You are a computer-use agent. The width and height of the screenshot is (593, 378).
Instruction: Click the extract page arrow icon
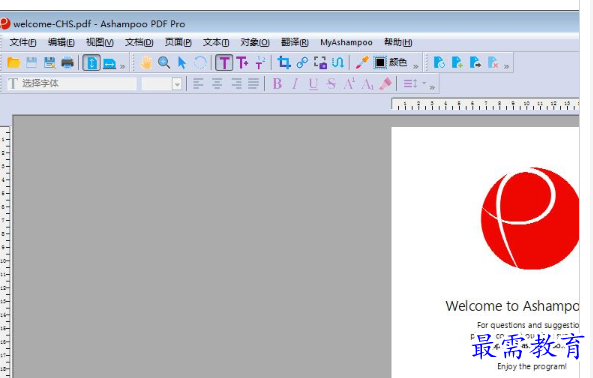(x=475, y=62)
